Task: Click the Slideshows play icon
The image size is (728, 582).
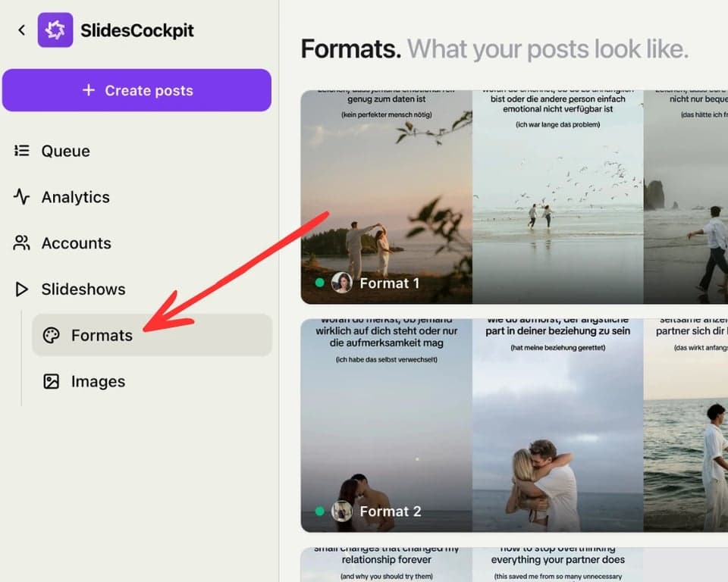Action: pyautogui.click(x=21, y=289)
